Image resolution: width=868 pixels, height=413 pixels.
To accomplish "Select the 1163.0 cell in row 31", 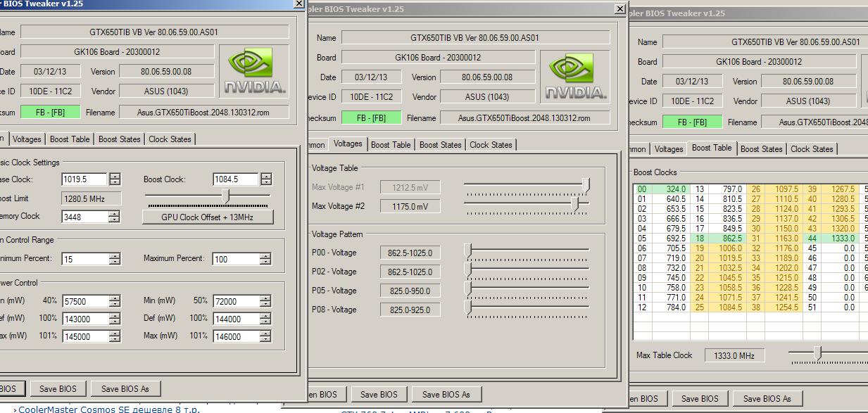I will point(783,239).
